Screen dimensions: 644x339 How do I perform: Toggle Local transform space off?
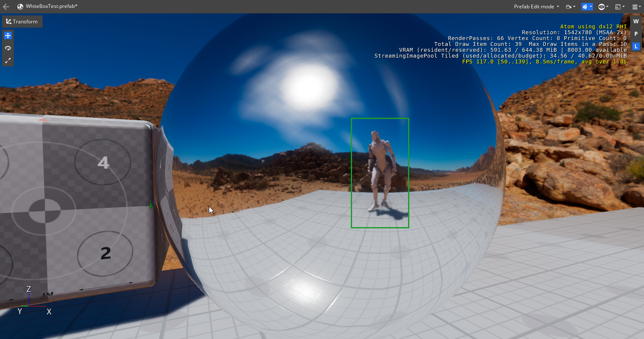click(x=636, y=46)
